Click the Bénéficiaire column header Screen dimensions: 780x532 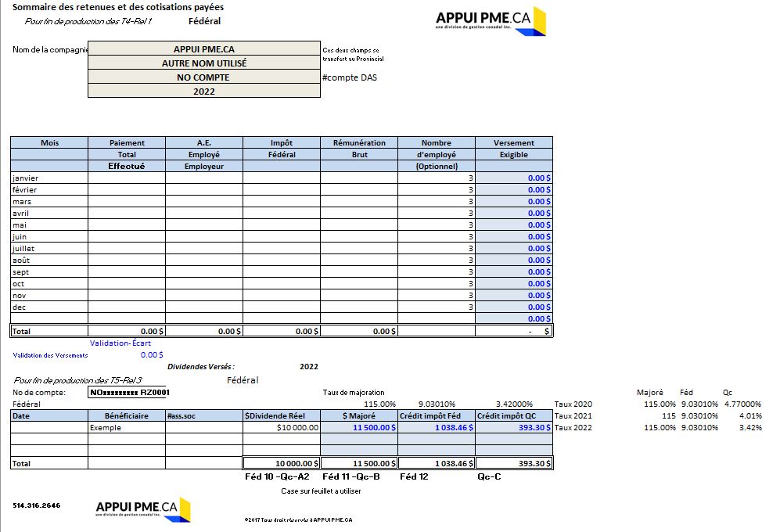coord(127,415)
